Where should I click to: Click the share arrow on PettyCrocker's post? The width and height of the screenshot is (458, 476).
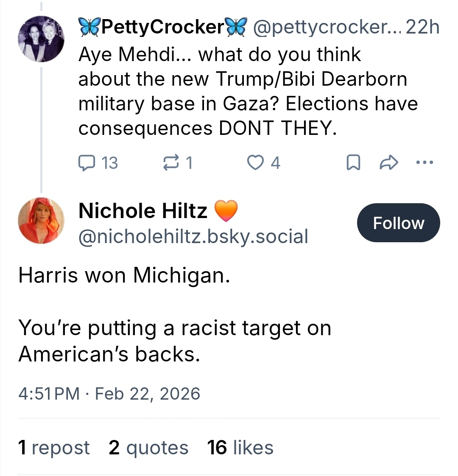click(388, 162)
